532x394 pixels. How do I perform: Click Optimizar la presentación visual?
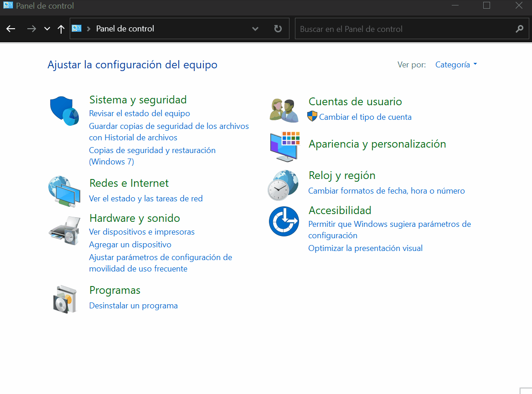(366, 248)
